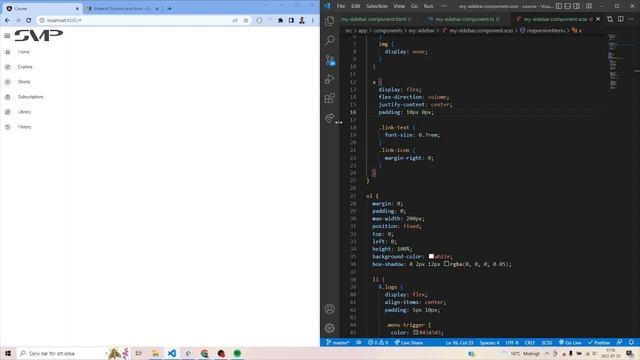The width and height of the screenshot is (640, 360).
Task: Click the color swatch on line 45
Action: tap(416, 332)
